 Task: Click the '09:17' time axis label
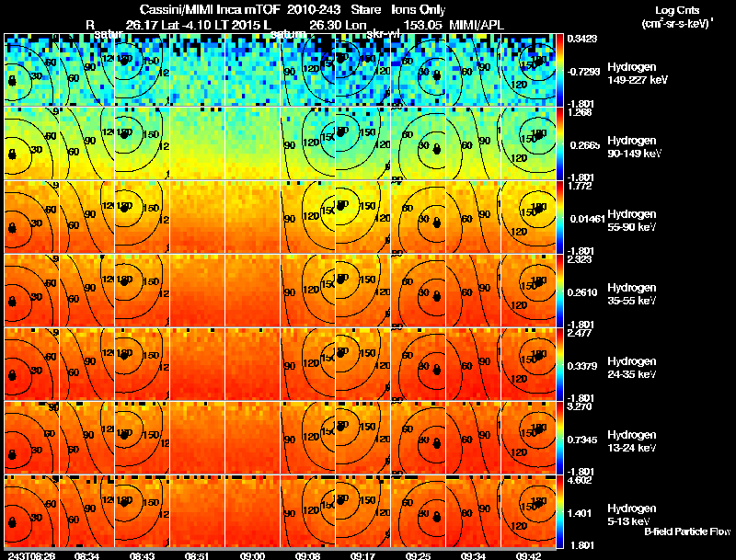362,555
